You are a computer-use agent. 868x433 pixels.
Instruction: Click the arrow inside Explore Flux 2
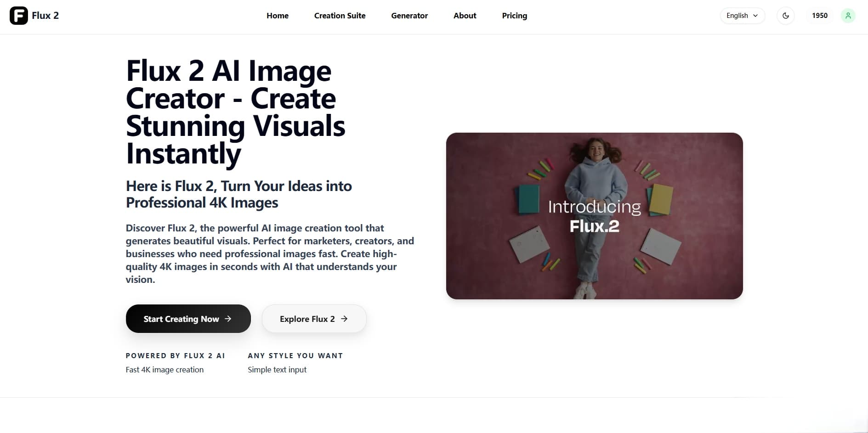(x=344, y=319)
